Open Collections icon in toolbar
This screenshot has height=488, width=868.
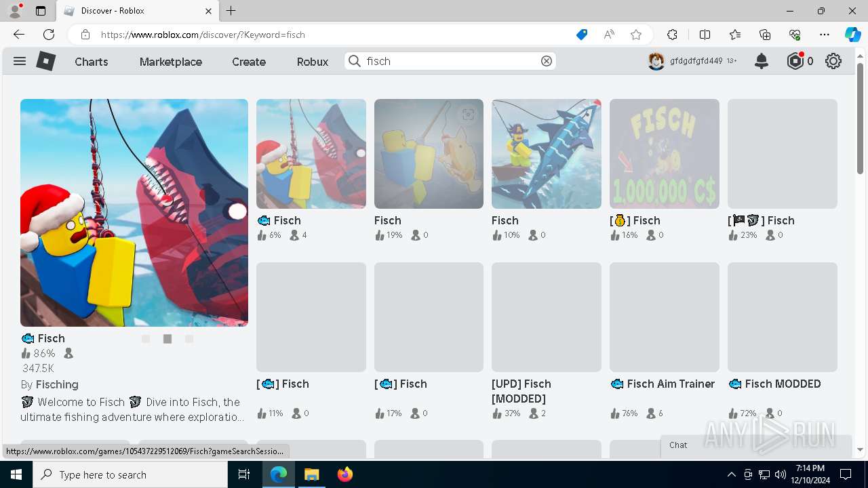[765, 35]
